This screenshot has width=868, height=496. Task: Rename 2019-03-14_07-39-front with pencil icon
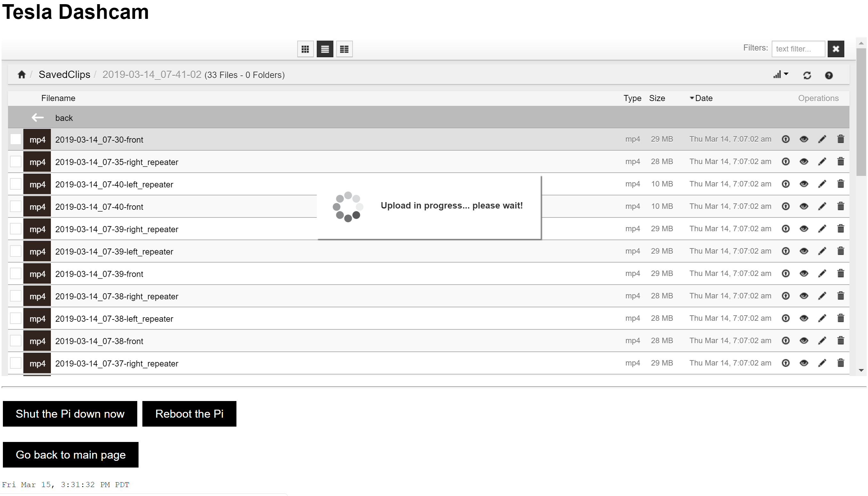(x=822, y=273)
